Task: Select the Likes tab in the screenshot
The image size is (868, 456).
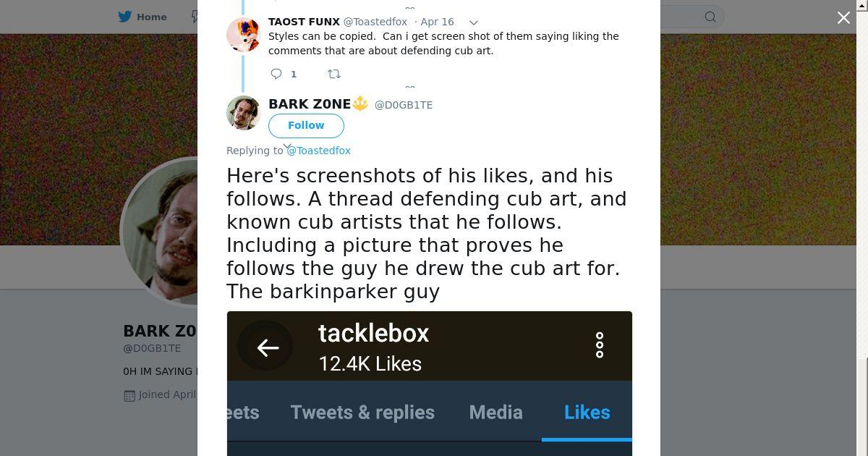Action: coord(587,413)
